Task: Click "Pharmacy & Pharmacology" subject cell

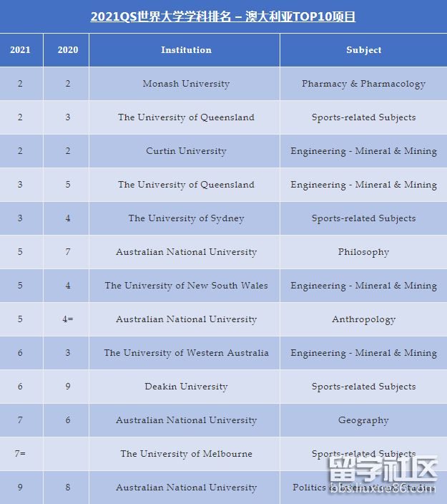Action: point(364,84)
